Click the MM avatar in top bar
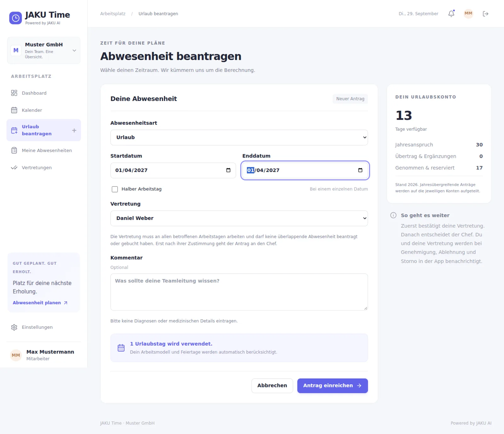The height and width of the screenshot is (434, 504). pos(468,14)
